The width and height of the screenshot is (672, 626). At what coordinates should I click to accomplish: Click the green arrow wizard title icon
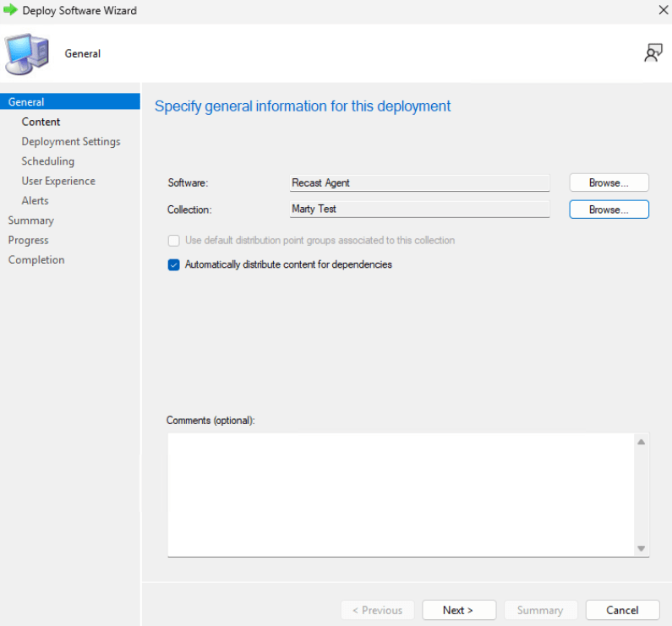[11, 10]
